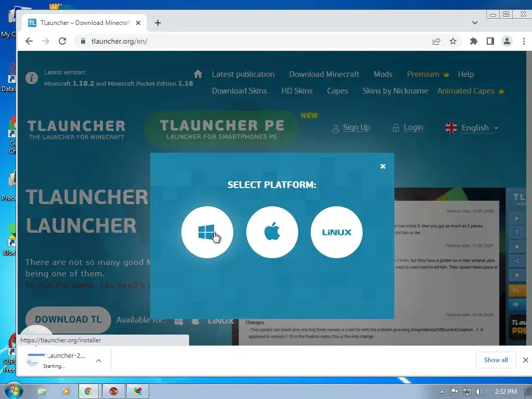Open the Chrome profile avatar

[507, 41]
